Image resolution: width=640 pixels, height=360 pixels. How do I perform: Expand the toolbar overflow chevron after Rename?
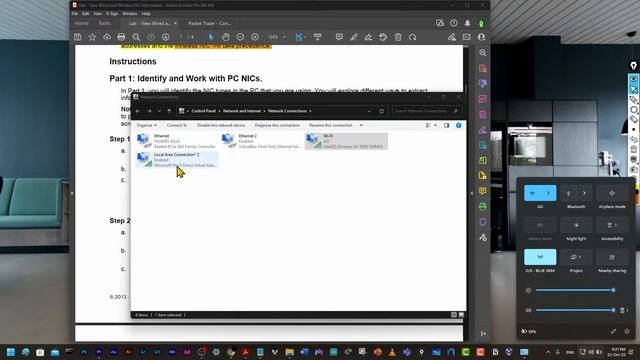(361, 125)
